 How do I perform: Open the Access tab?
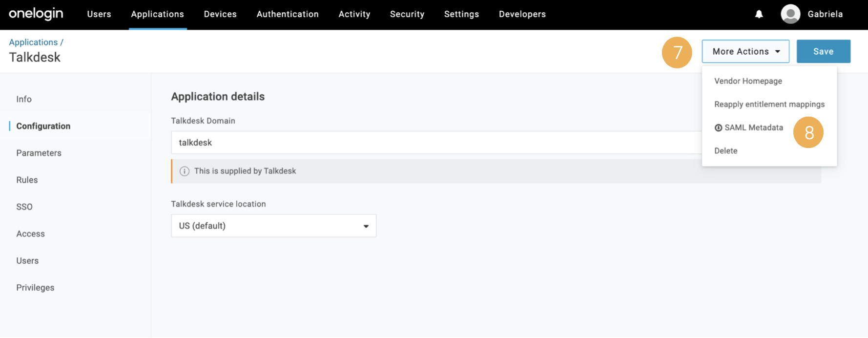(30, 234)
